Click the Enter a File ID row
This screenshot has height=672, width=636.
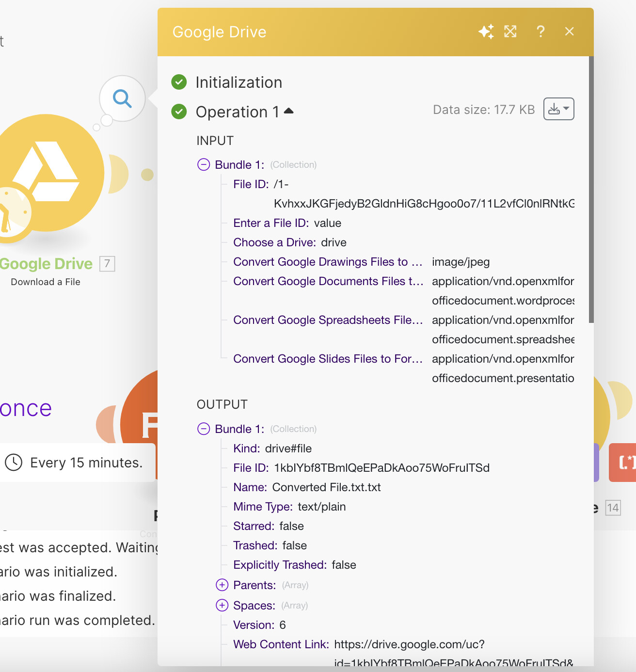click(287, 223)
